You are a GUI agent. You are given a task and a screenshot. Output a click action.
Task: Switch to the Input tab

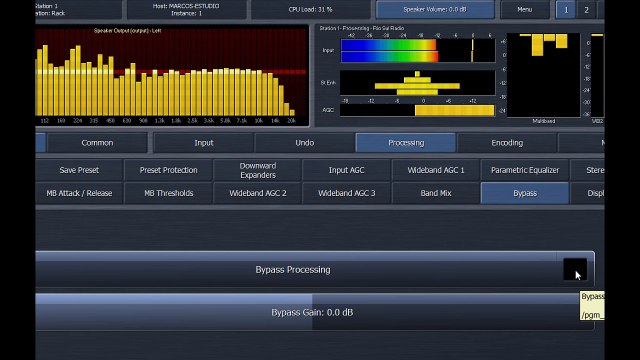pyautogui.click(x=203, y=143)
